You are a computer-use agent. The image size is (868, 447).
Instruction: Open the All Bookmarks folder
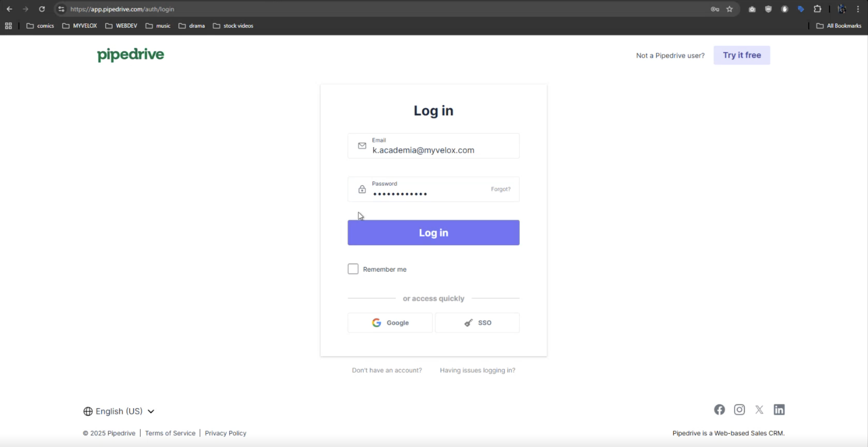coord(839,26)
